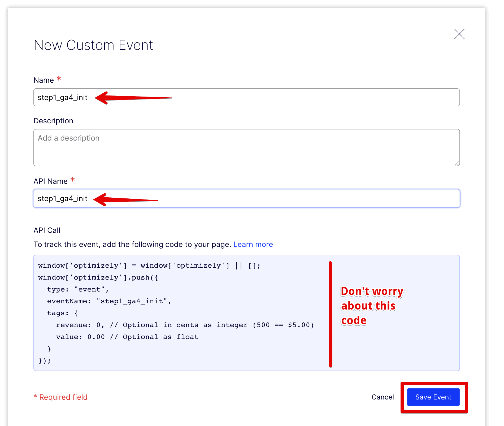Cancel the new custom event
The image size is (504, 426).
tap(383, 397)
